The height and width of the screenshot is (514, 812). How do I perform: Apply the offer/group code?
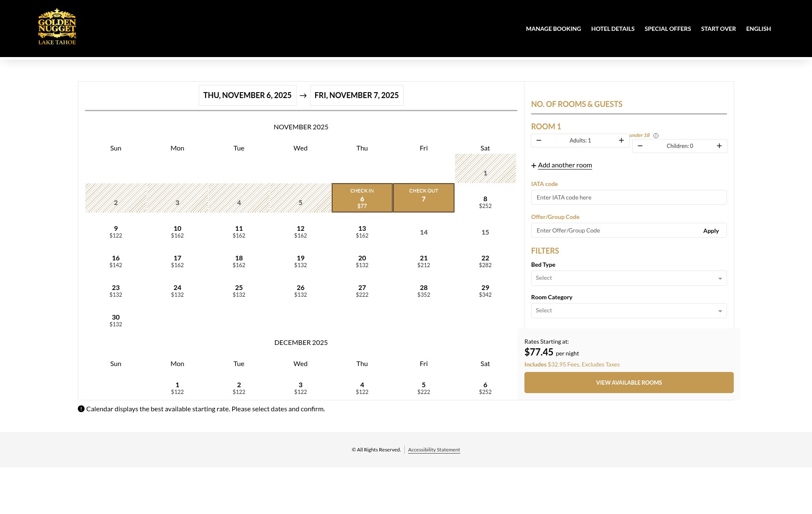click(711, 231)
